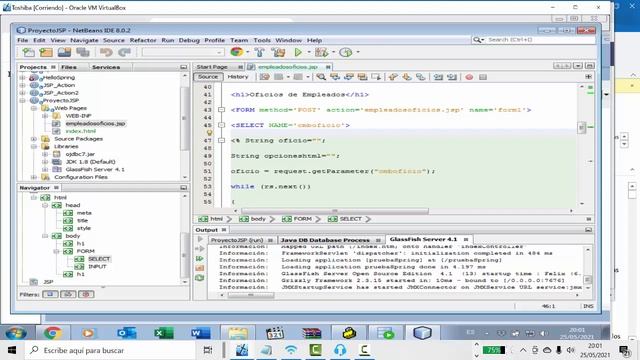Switch editor to History view

(238, 77)
